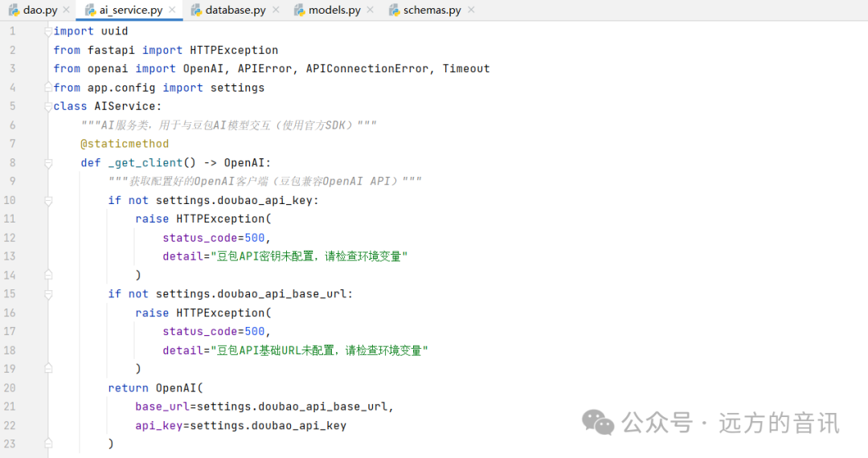Click 'raise HTTPException(' on line 16
The image size is (868, 458).
point(203,313)
